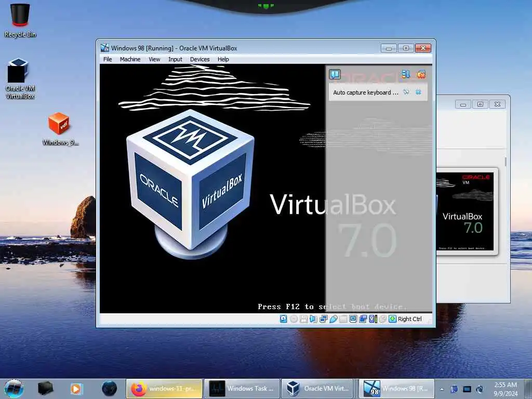Toggle the notification center speech-bubble icon

pos(335,74)
